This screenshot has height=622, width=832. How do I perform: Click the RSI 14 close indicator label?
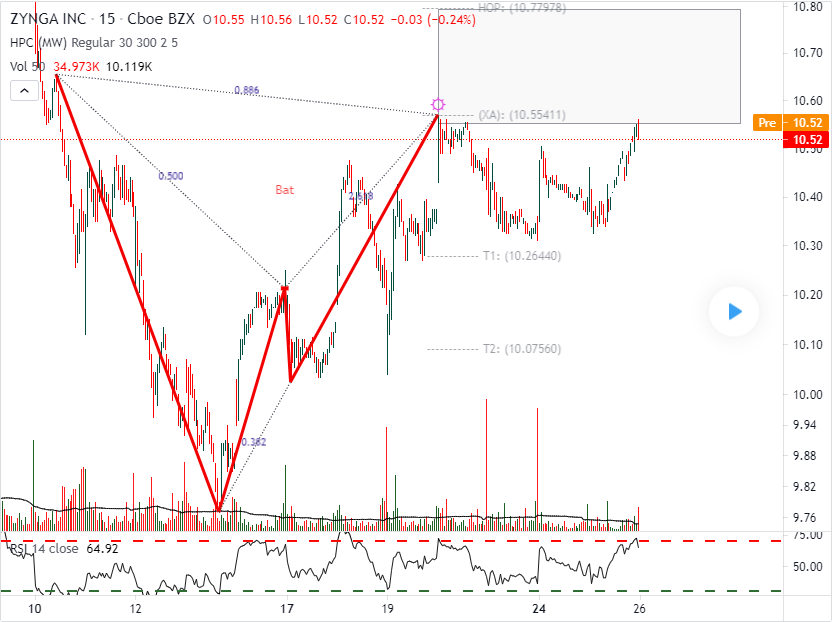click(45, 548)
